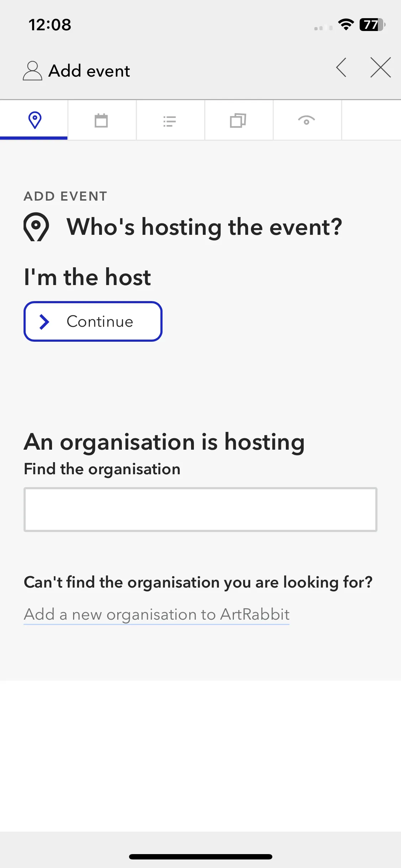Image resolution: width=401 pixels, height=868 pixels.
Task: Tap the 12:08 clock in status bar
Action: [50, 25]
